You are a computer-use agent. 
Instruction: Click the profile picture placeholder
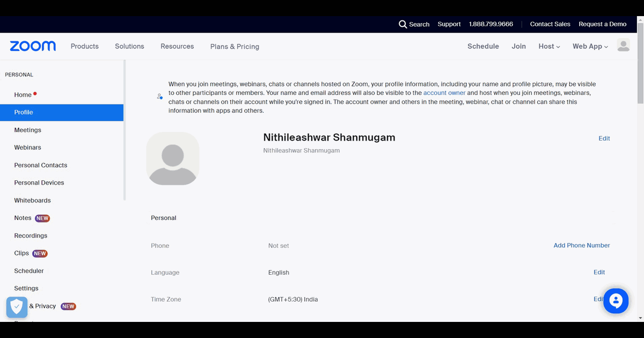173,159
